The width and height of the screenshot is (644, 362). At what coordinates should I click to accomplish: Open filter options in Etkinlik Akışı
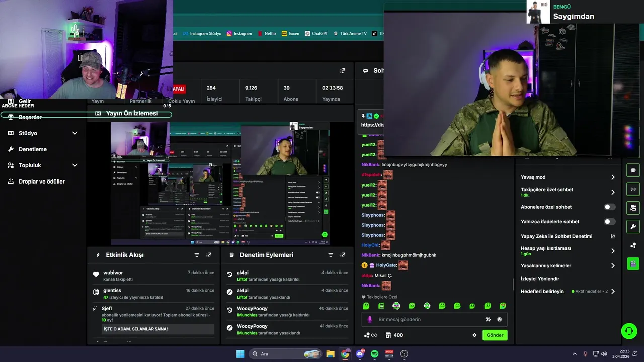coord(197,255)
